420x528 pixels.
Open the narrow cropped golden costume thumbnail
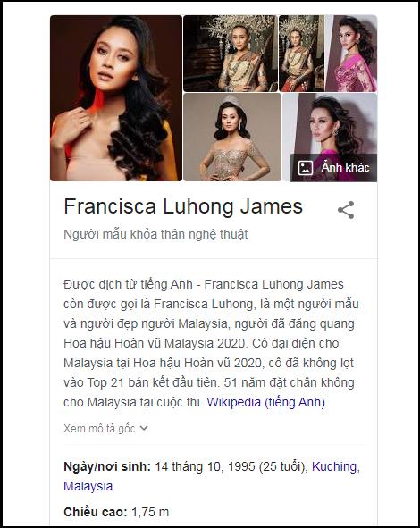[x=301, y=54]
